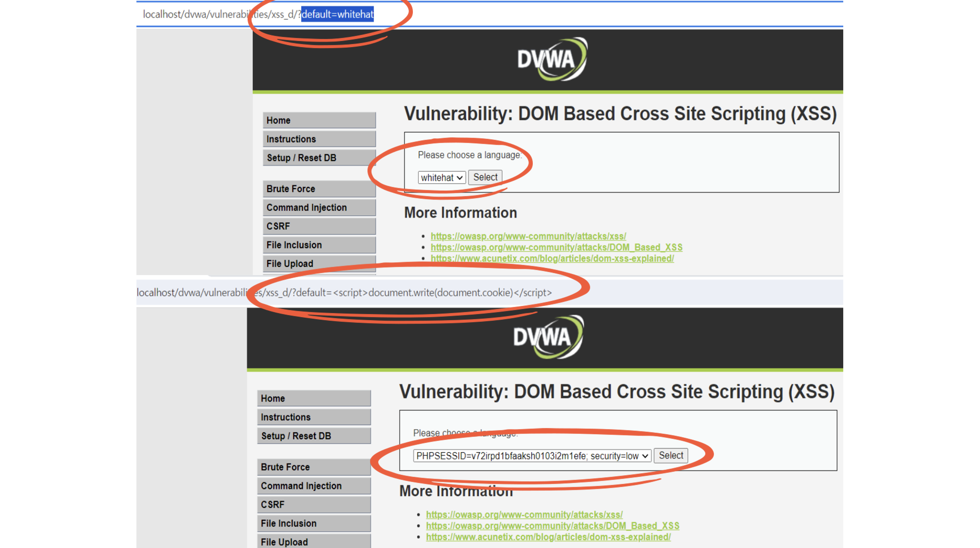980x548 pixels.
Task: Open owasp.org DOM_Based_XSS link in the top page
Action: [x=556, y=247]
